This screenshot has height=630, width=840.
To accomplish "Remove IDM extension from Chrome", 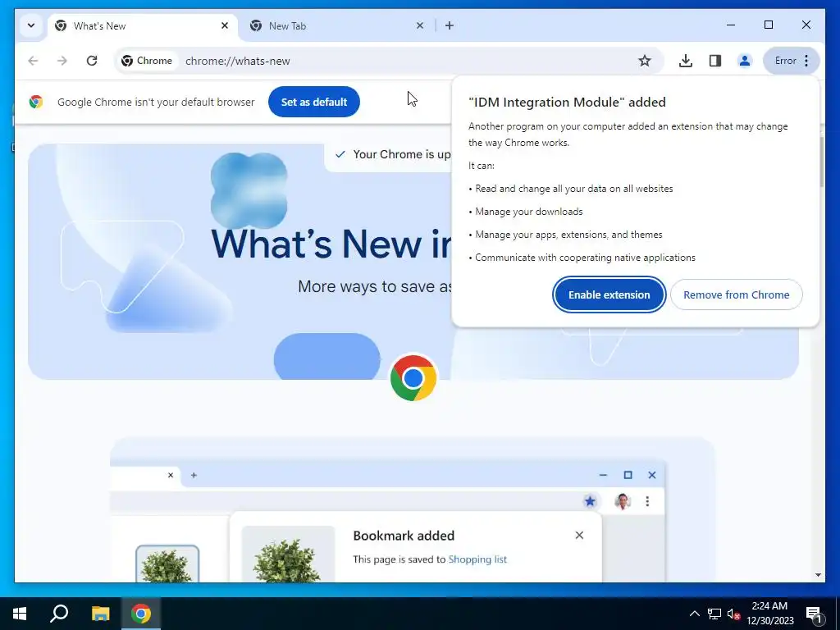I will 736,294.
